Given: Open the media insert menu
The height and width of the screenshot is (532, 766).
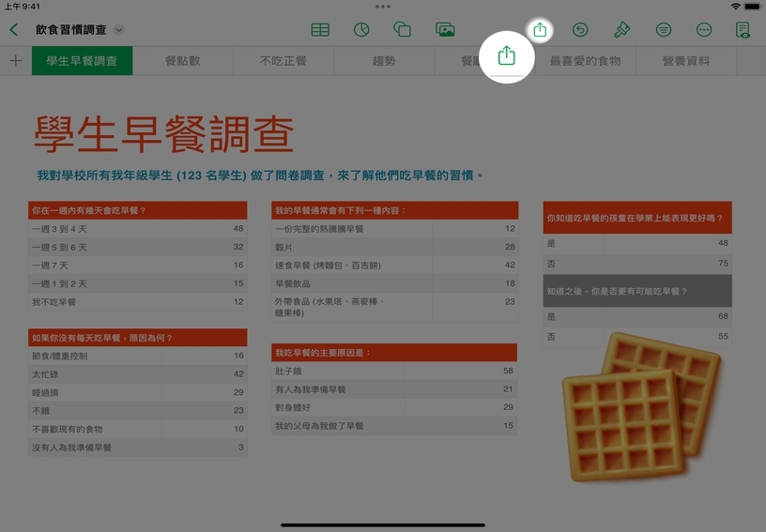Looking at the screenshot, I should [445, 30].
